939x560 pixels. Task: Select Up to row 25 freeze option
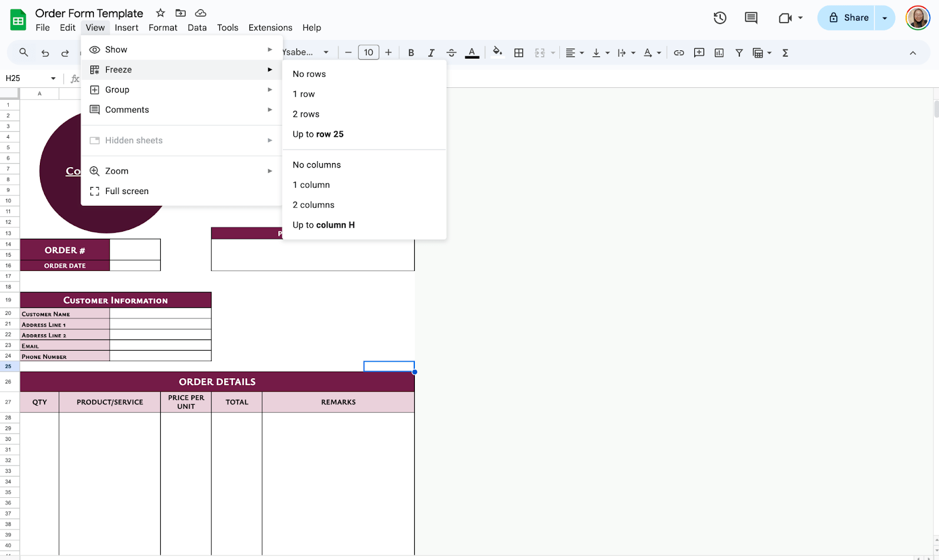[x=318, y=134]
